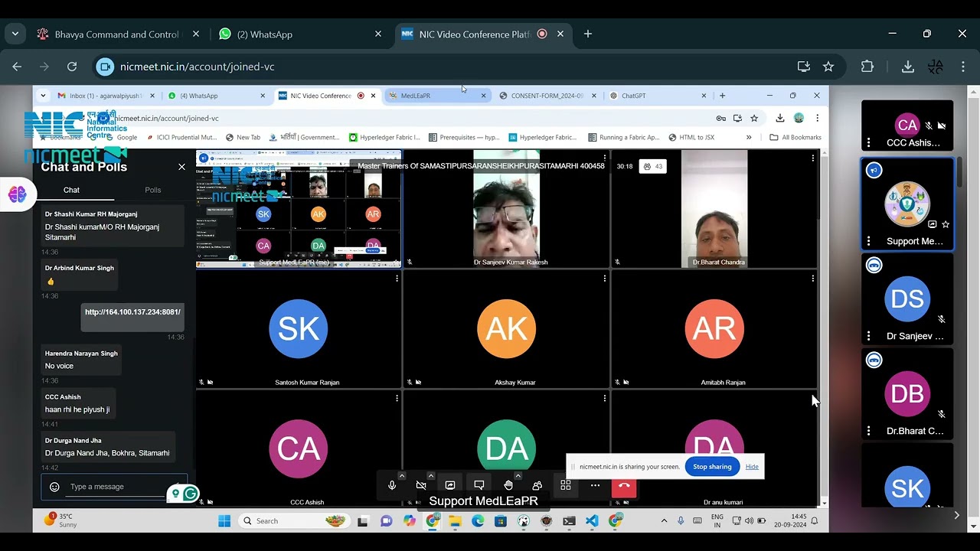Open options menu on the Amitabh Ranjan tile
Screen dimensions: 980x551
click(x=812, y=279)
